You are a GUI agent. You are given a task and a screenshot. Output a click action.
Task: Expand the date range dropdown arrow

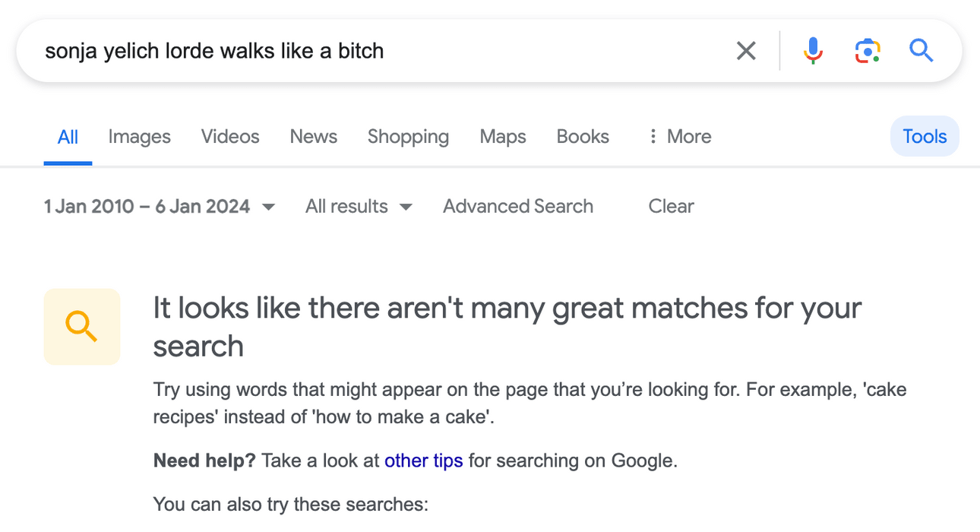[268, 207]
